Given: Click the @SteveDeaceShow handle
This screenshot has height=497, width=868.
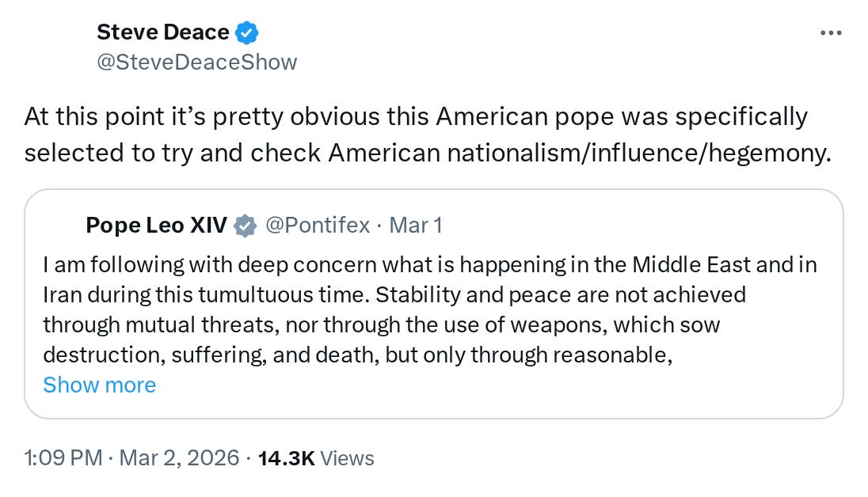Looking at the screenshot, I should click(196, 62).
